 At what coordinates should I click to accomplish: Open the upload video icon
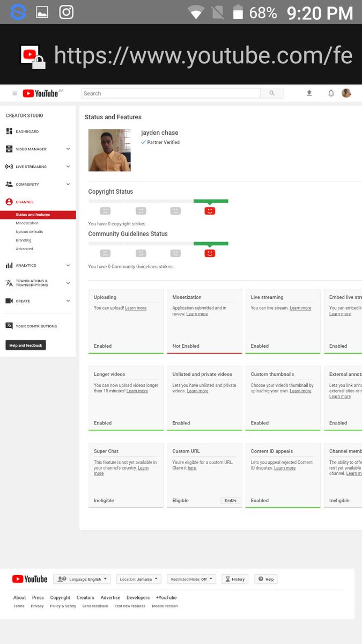tap(309, 93)
